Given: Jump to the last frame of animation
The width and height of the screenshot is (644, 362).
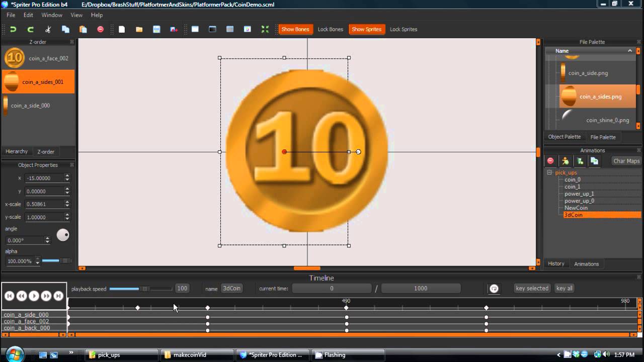Looking at the screenshot, I should pos(58,296).
